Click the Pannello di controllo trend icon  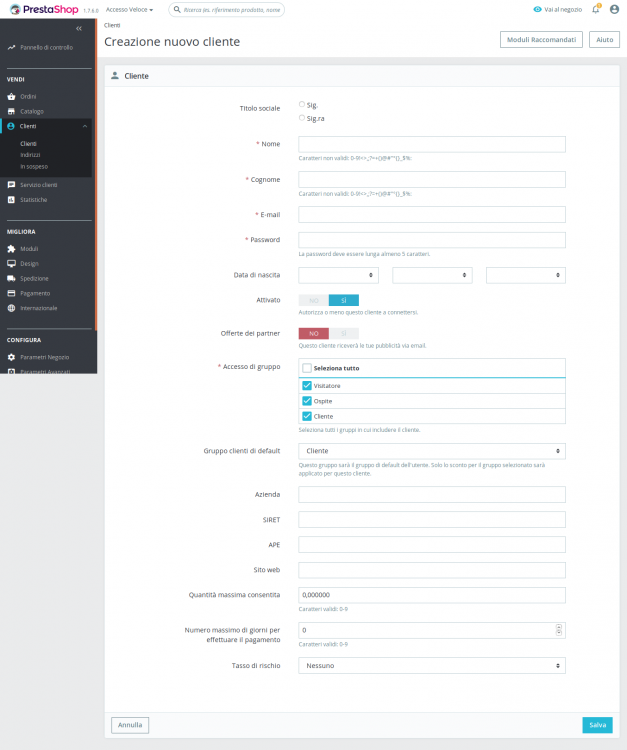pos(11,47)
